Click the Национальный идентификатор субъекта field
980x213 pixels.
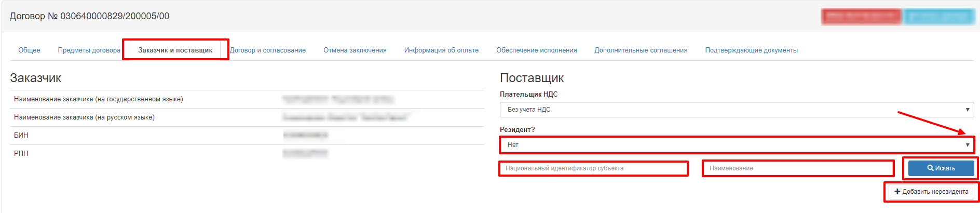(x=593, y=168)
